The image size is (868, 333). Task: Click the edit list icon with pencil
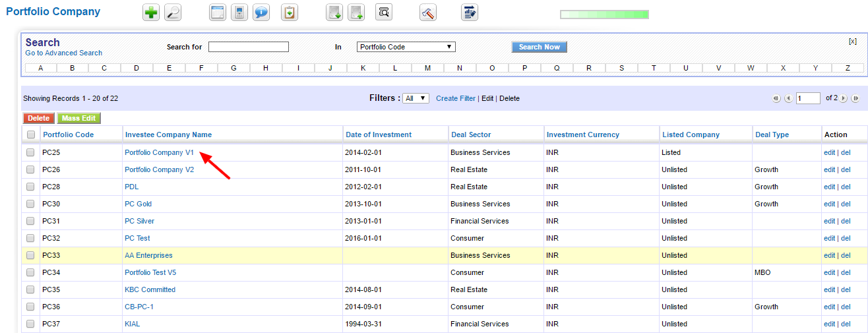coord(470,13)
